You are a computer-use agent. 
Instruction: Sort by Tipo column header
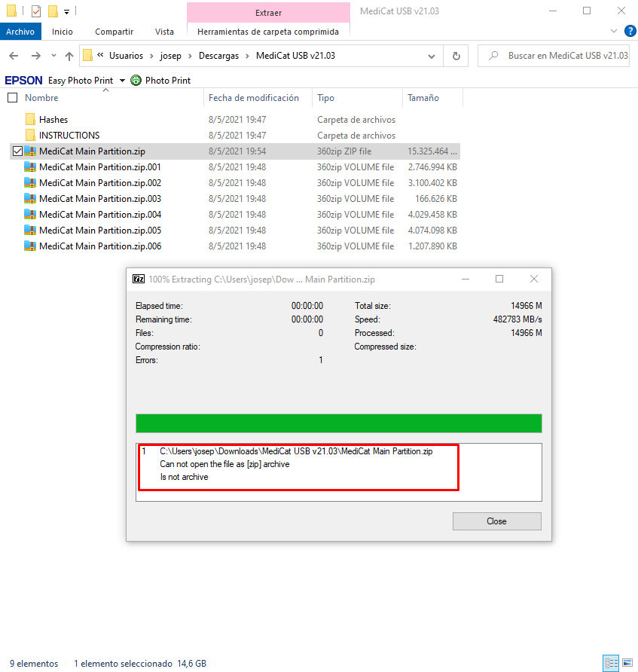click(325, 98)
